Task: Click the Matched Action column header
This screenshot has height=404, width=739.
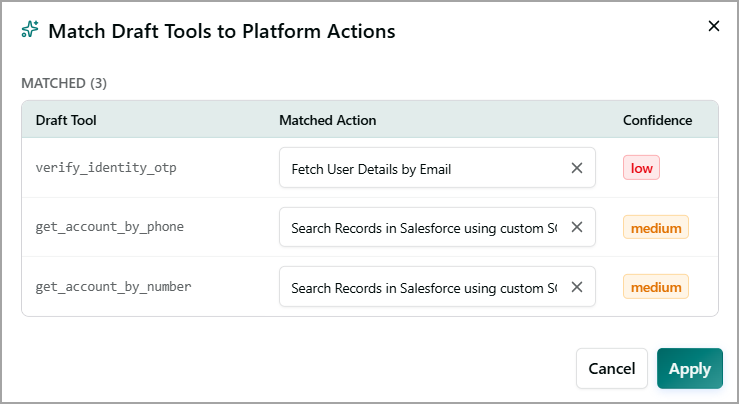Action: (x=328, y=120)
